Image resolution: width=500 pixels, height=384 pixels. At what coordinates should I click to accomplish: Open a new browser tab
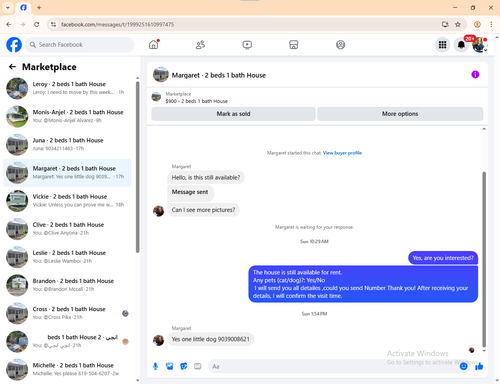point(39,7)
